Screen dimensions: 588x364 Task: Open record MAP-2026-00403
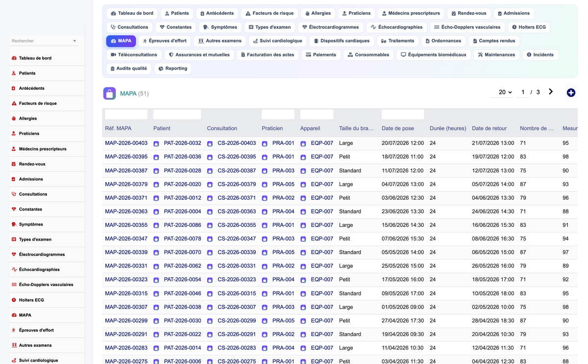[126, 143]
